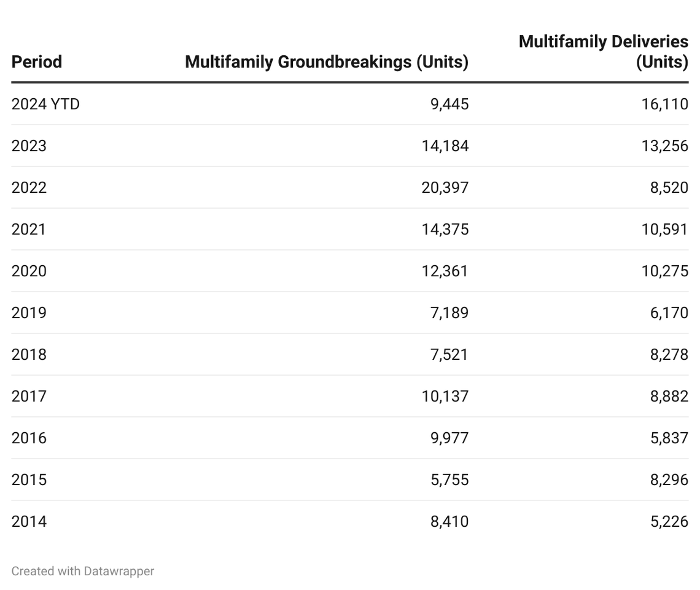Select the 2015 deliveries value 8,296
Screen dimensions: 700x590
point(669,480)
